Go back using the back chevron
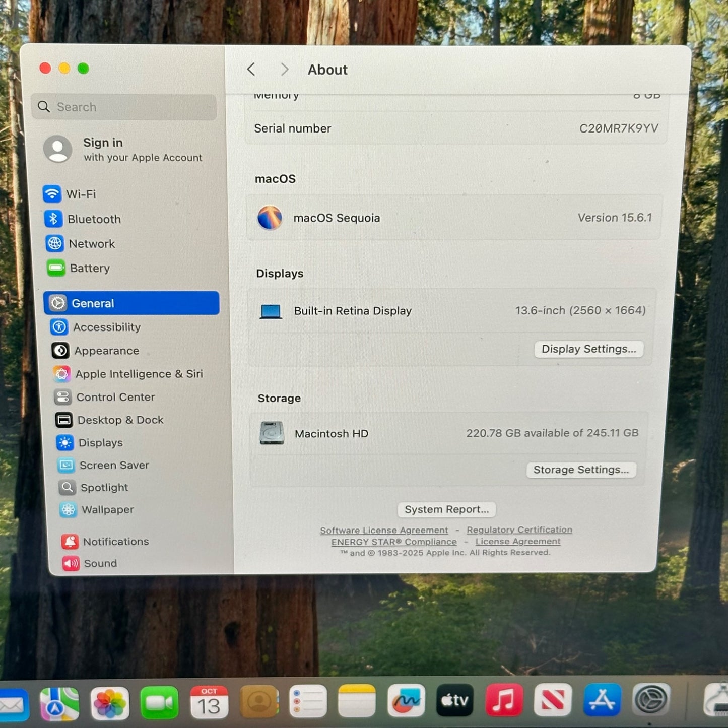Viewport: 728px width, 728px height. pos(251,70)
